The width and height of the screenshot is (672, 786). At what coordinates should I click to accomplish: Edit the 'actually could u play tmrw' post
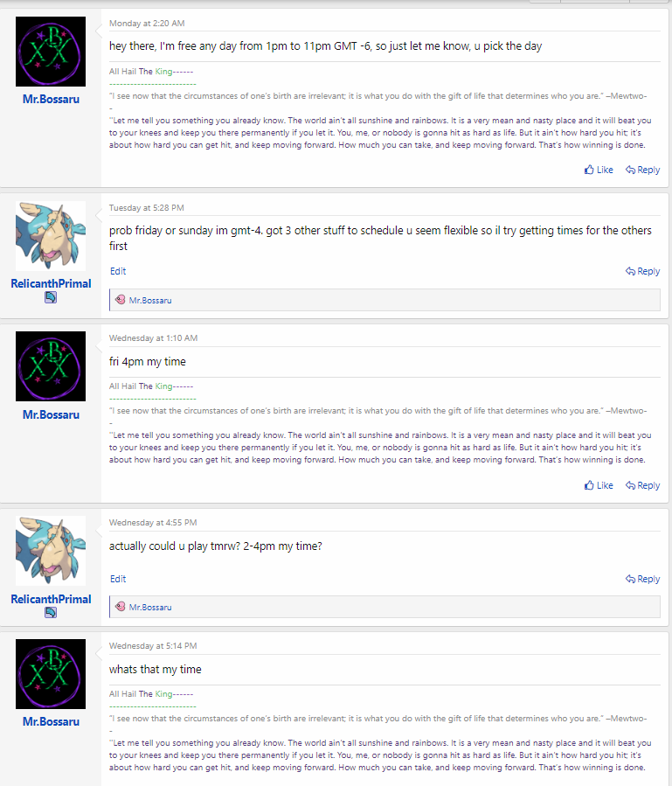(118, 579)
